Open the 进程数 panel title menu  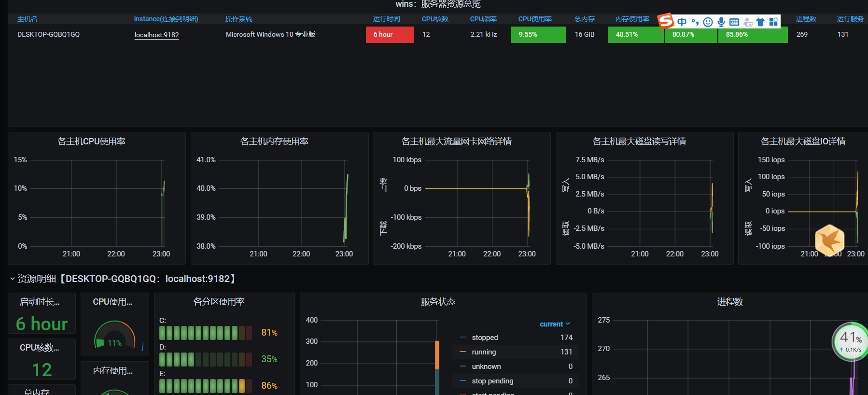pos(729,302)
